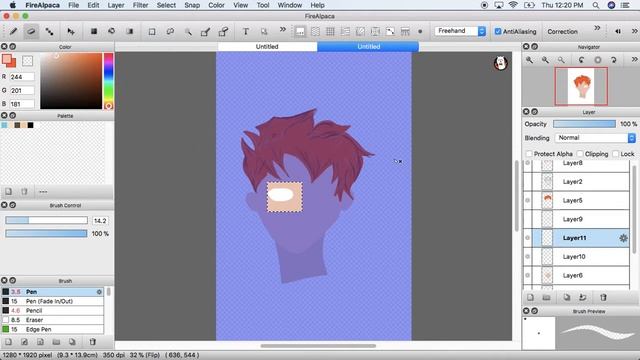Enable curve snap
Image resolution: width=640 pixels, height=360 pixels.
click(390, 31)
